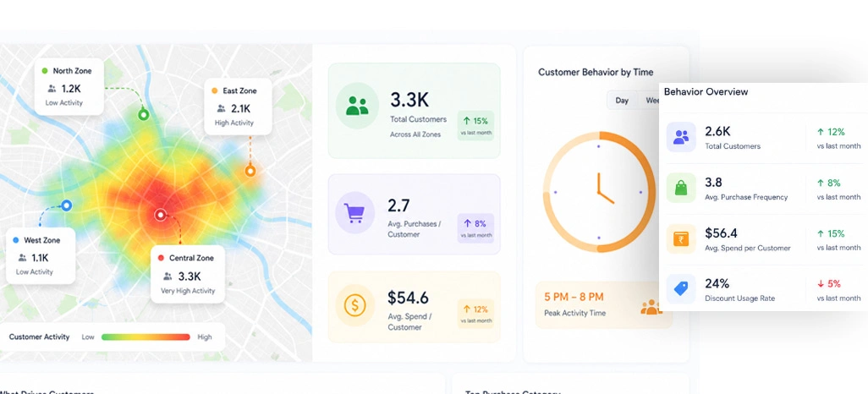Click the purple shopping cart icon
The width and height of the screenshot is (868, 394).
pyautogui.click(x=354, y=212)
